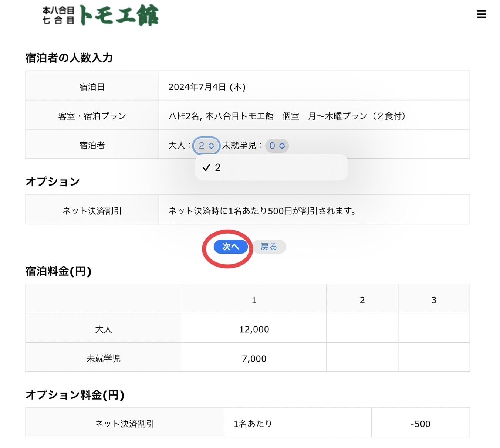Open the 未就学児 count dropdown

tap(277, 146)
